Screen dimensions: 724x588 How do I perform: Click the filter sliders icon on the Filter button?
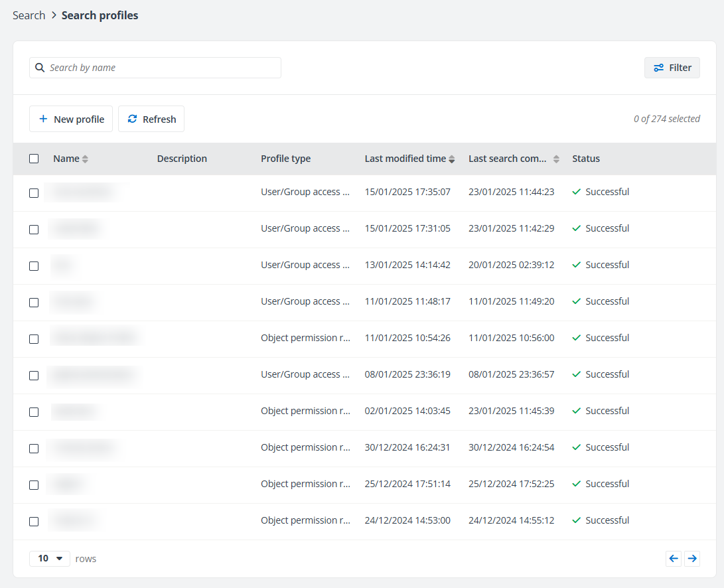point(659,67)
